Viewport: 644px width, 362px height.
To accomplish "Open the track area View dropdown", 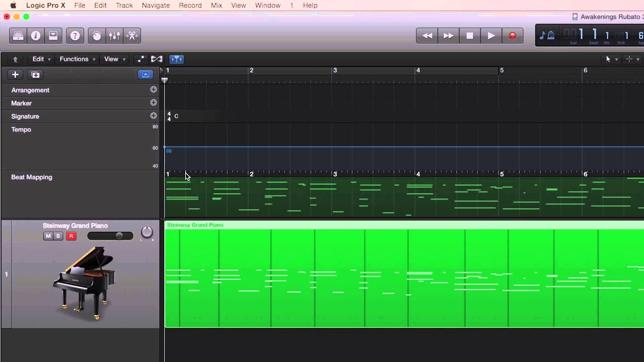I will click(x=115, y=59).
